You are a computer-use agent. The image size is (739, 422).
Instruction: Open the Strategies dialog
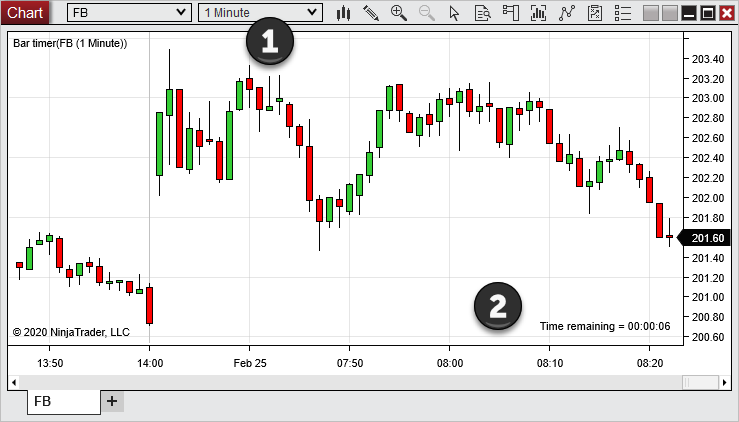tap(595, 13)
